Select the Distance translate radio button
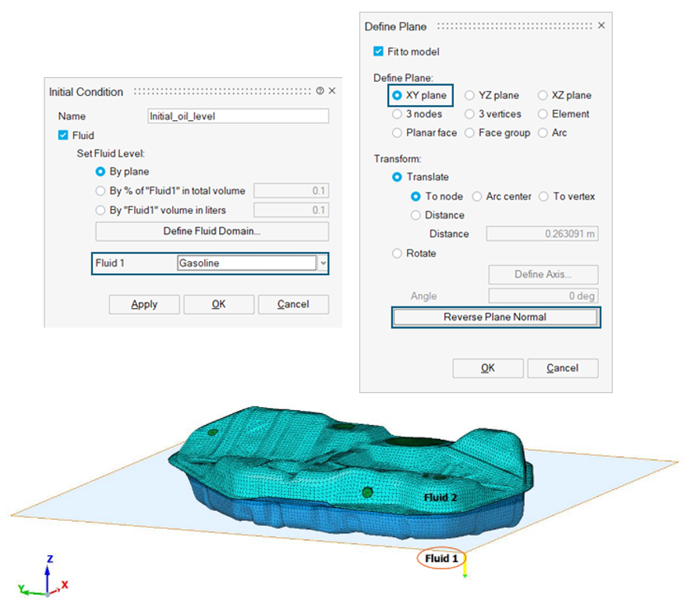The image size is (693, 616). [415, 215]
